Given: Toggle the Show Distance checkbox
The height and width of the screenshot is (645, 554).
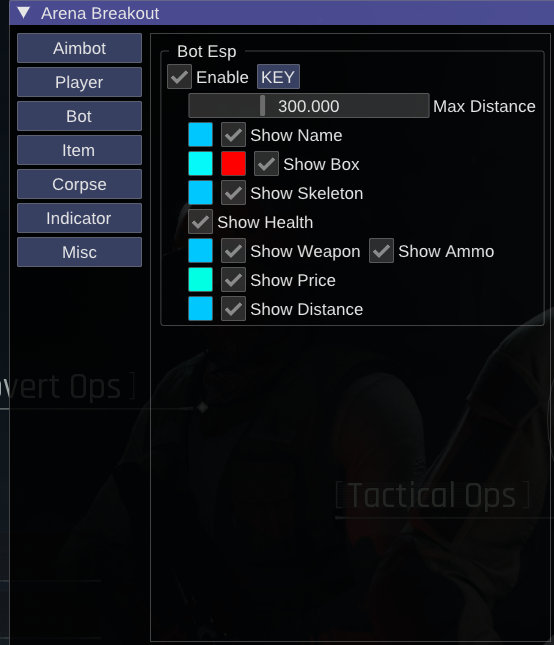Looking at the screenshot, I should [x=233, y=309].
